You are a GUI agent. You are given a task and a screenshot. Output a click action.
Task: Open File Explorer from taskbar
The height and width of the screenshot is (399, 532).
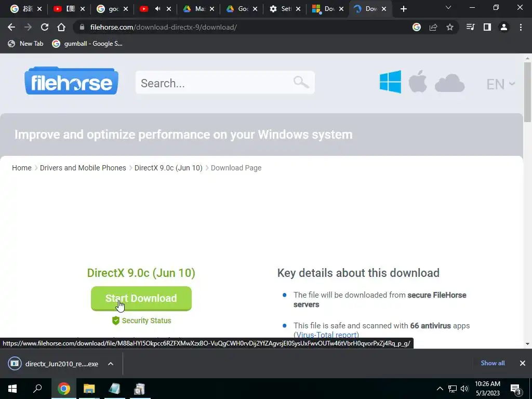pyautogui.click(x=89, y=389)
